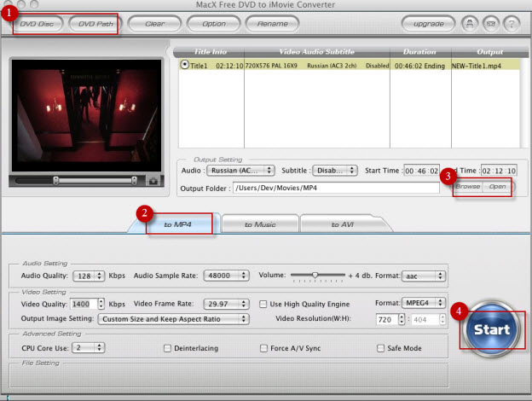532x401 pixels.
Task: Open help question mark icon
Action: click(x=512, y=24)
